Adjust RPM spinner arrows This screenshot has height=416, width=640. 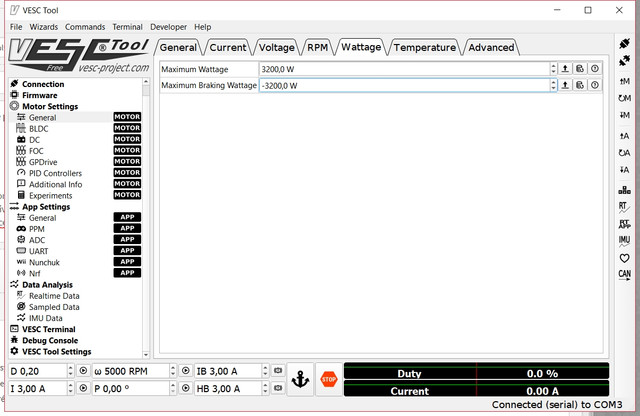[173, 371]
